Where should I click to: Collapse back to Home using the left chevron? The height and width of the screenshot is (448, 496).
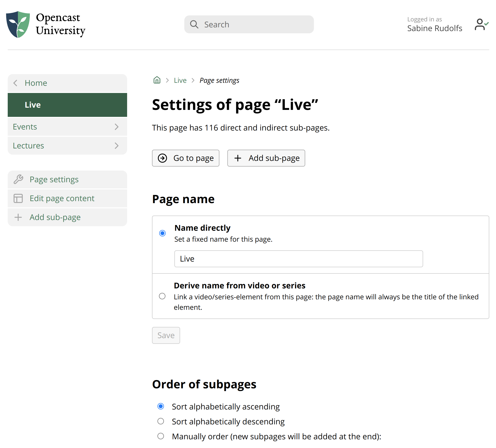(16, 83)
